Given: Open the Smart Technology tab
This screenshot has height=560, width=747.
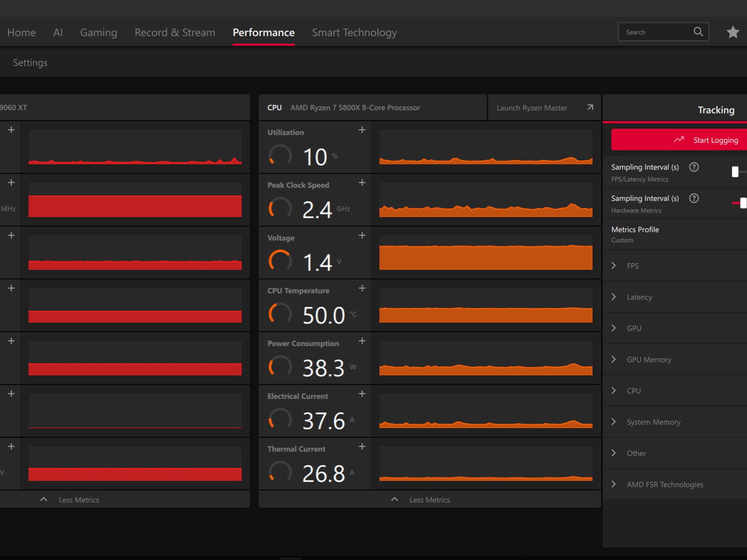Looking at the screenshot, I should (x=354, y=32).
